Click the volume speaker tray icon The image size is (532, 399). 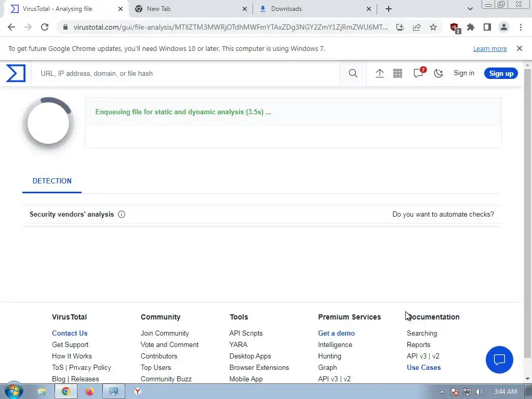479,392
